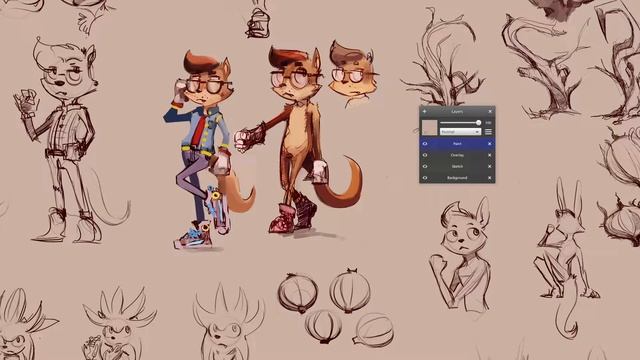Select the Background layer row
This screenshot has height=360, width=640.
pos(457,178)
